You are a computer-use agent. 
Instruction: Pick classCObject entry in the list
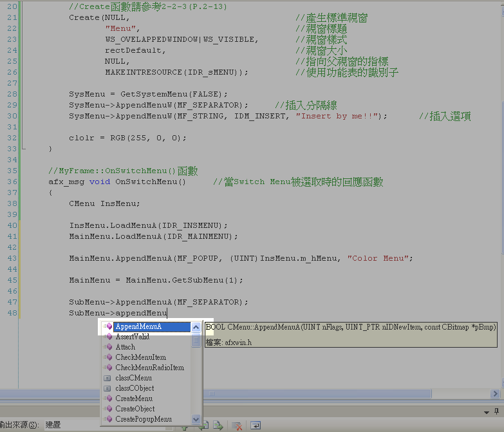click(135, 388)
